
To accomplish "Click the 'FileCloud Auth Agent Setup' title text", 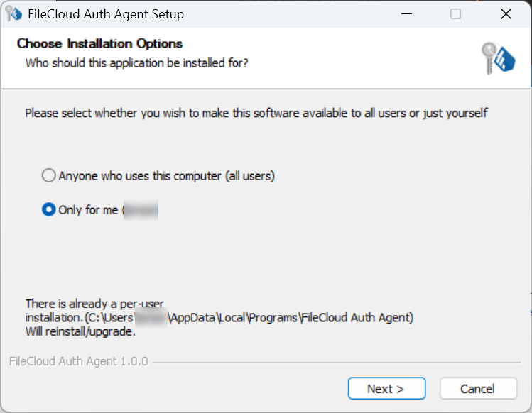I will click(x=105, y=14).
